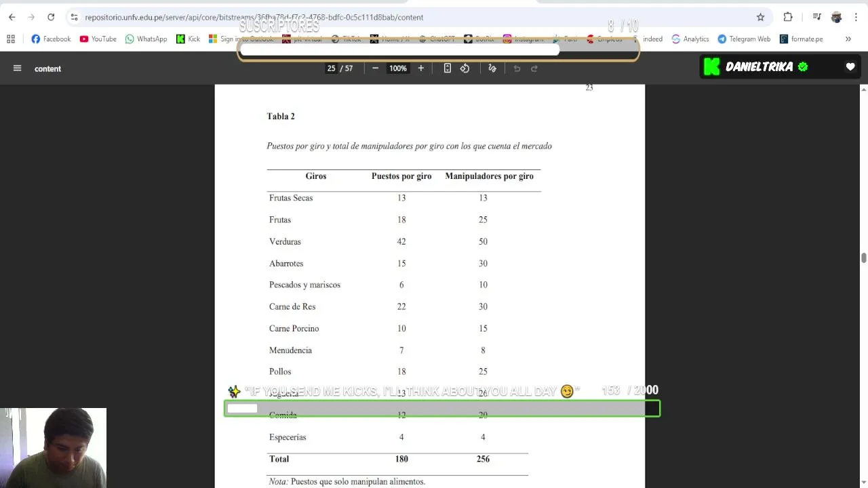Click the kicks goal progress bar
The height and width of the screenshot is (488, 868).
(442, 408)
